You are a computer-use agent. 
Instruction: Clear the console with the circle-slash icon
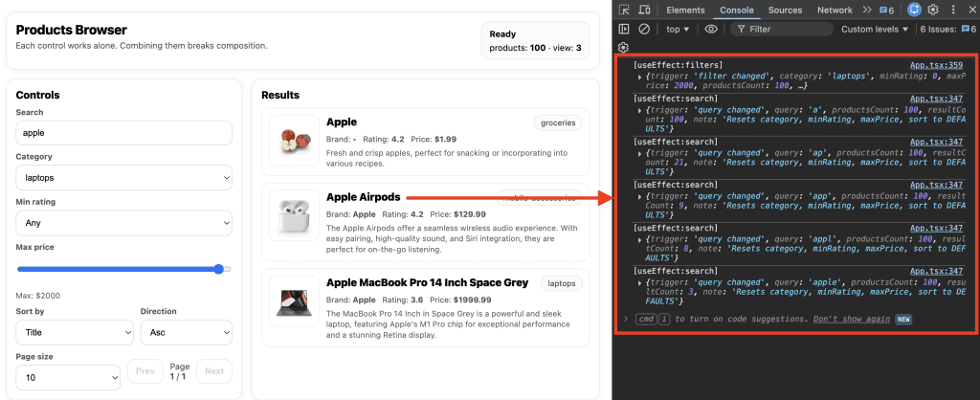point(644,29)
